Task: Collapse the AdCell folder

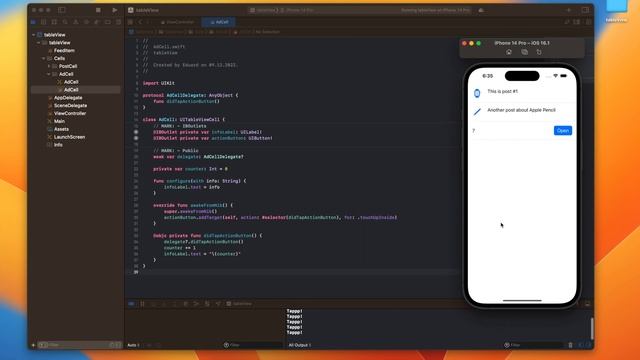Action: (49, 74)
